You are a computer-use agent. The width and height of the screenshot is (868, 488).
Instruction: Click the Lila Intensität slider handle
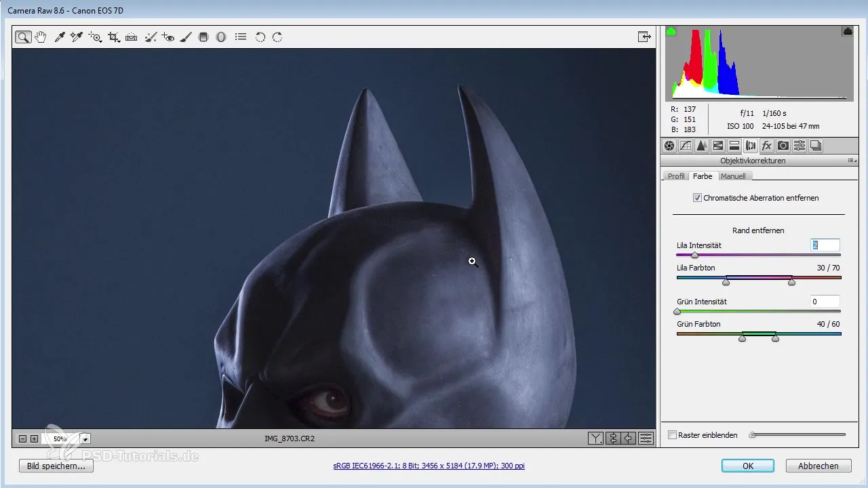[694, 256]
